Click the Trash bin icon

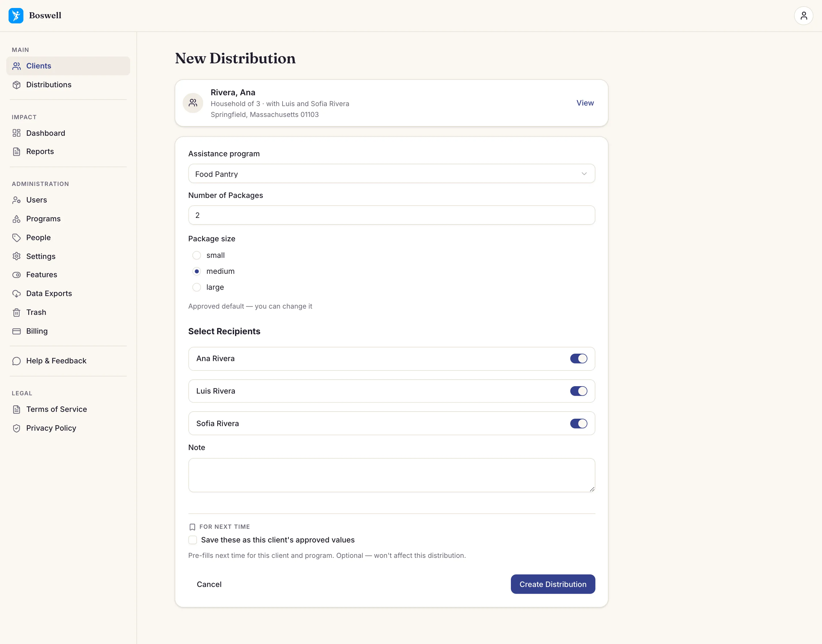click(x=17, y=313)
